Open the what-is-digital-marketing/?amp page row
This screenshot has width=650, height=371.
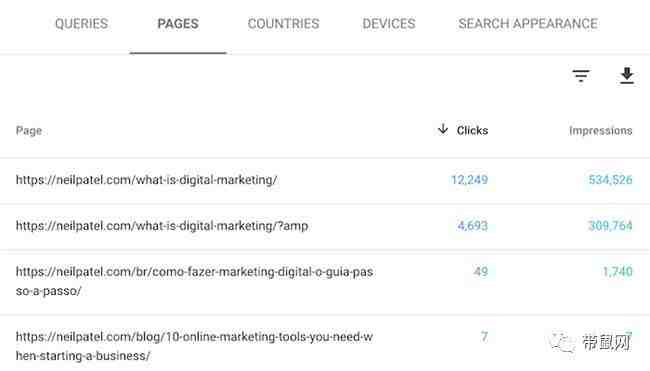click(325, 226)
